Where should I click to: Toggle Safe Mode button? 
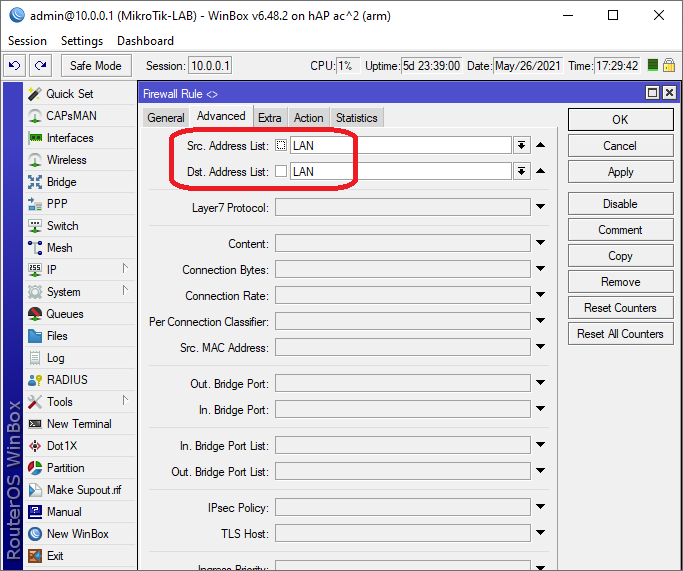tap(96, 66)
